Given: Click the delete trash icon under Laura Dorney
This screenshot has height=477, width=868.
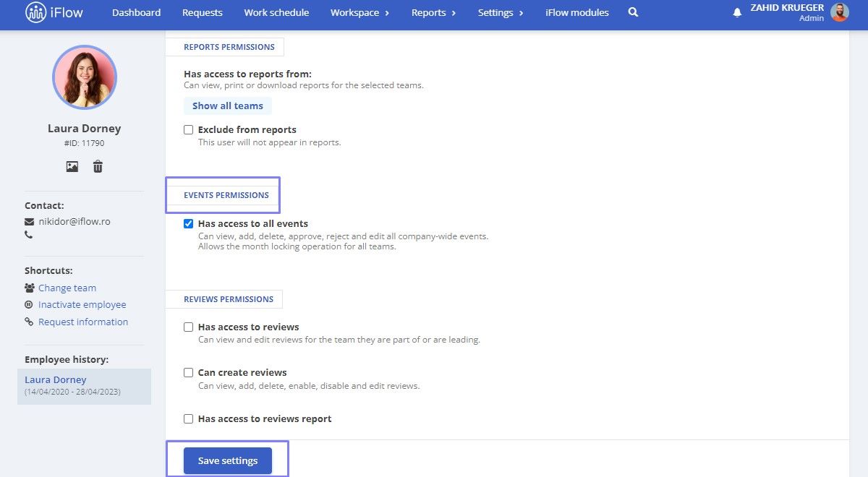Looking at the screenshot, I should 98,166.
